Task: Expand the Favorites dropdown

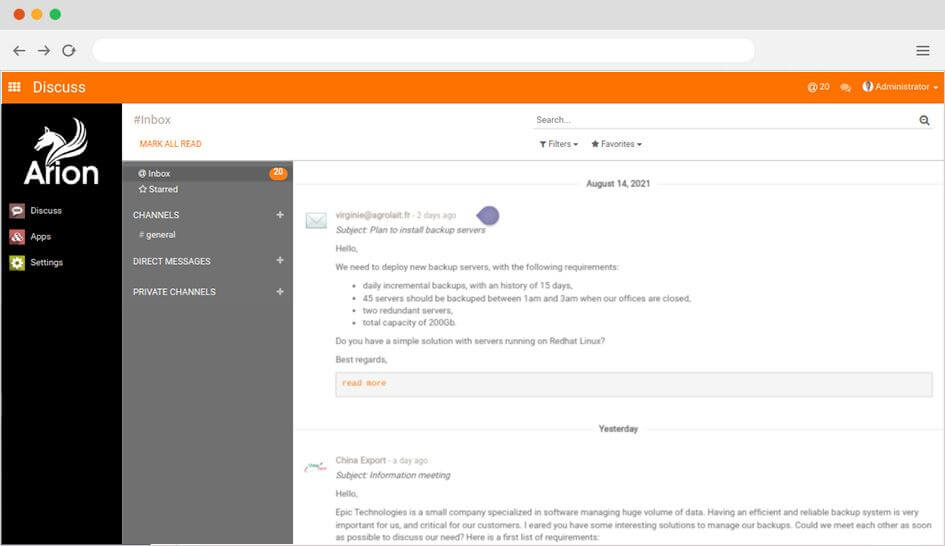Action: 617,144
